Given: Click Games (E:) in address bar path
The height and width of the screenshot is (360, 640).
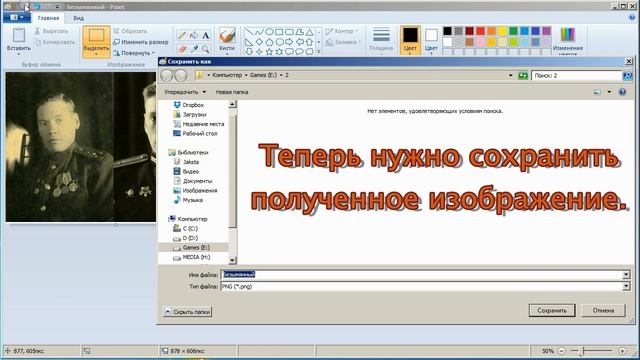Looking at the screenshot, I should [263, 76].
